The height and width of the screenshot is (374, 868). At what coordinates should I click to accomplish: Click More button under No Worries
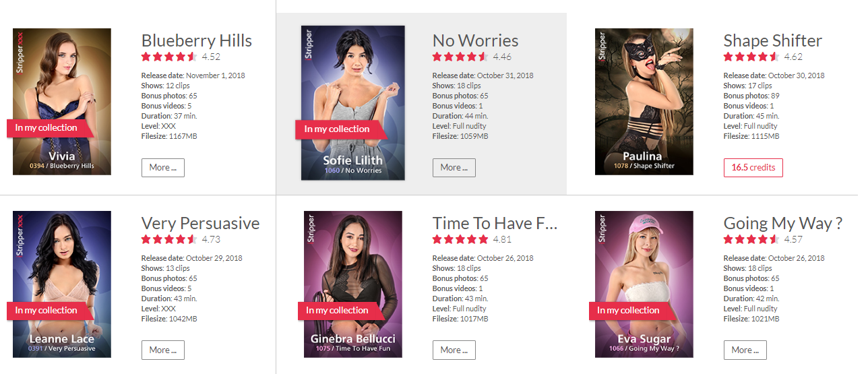click(454, 168)
